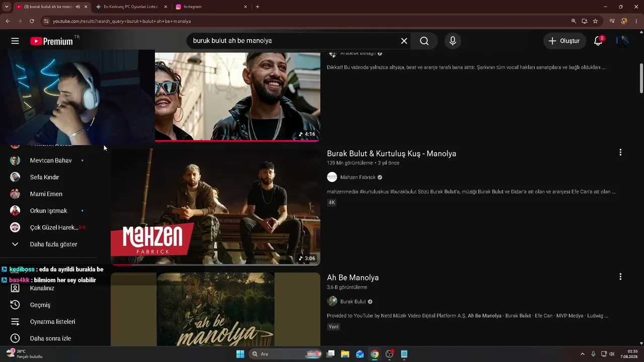Open a new browser tab
The height and width of the screenshot is (362, 644).
click(x=258, y=7)
